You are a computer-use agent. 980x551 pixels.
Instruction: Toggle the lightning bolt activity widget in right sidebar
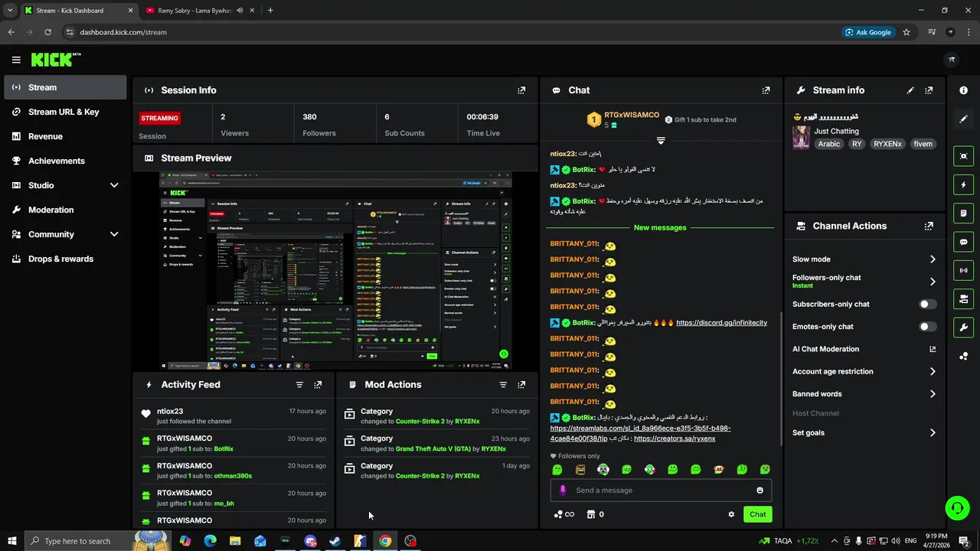click(963, 184)
